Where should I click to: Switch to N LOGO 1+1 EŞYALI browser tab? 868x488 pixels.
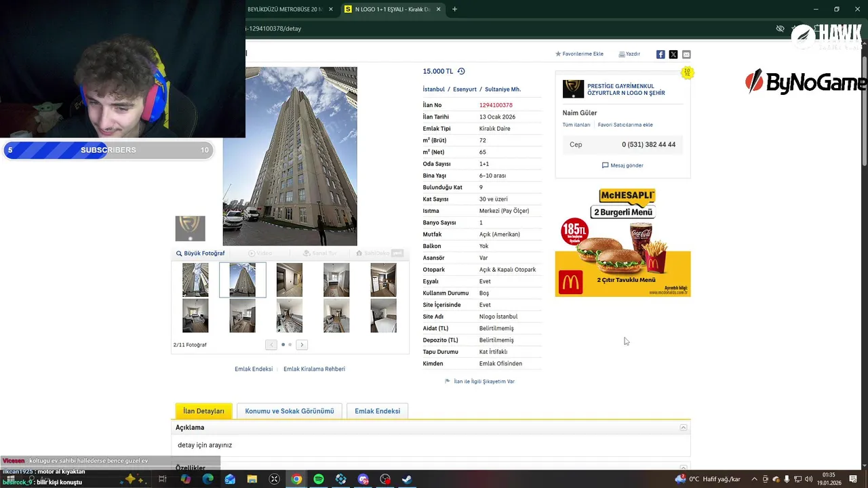[393, 9]
